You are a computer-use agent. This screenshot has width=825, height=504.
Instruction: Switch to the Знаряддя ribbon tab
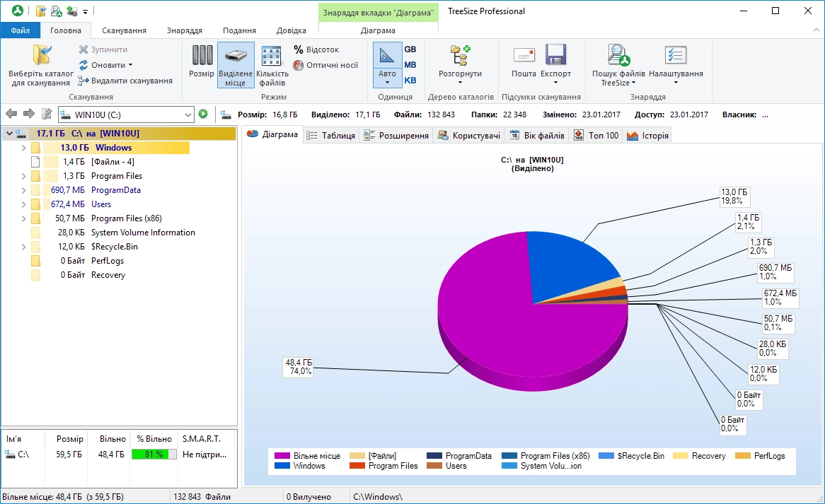[185, 30]
